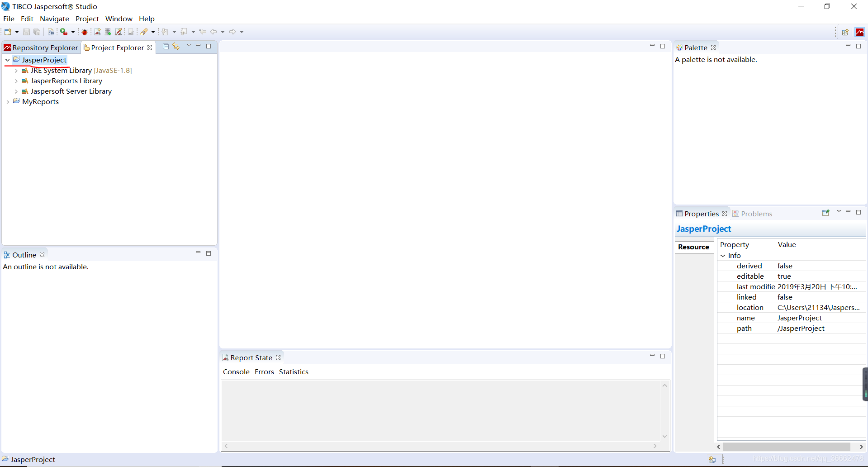The width and height of the screenshot is (868, 467).
Task: Click the greyed compile report icon
Action: [x=131, y=32]
